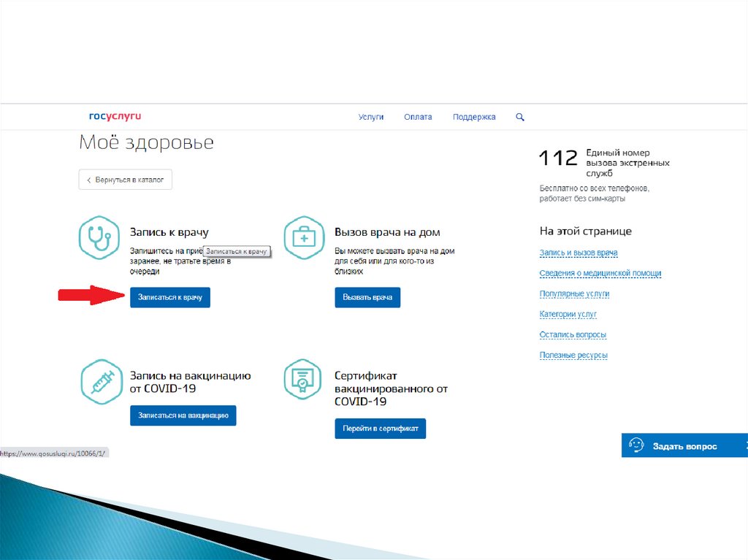
Task: Click the Запись на вакцинацию от COVID-19 heading
Action: pos(191,382)
